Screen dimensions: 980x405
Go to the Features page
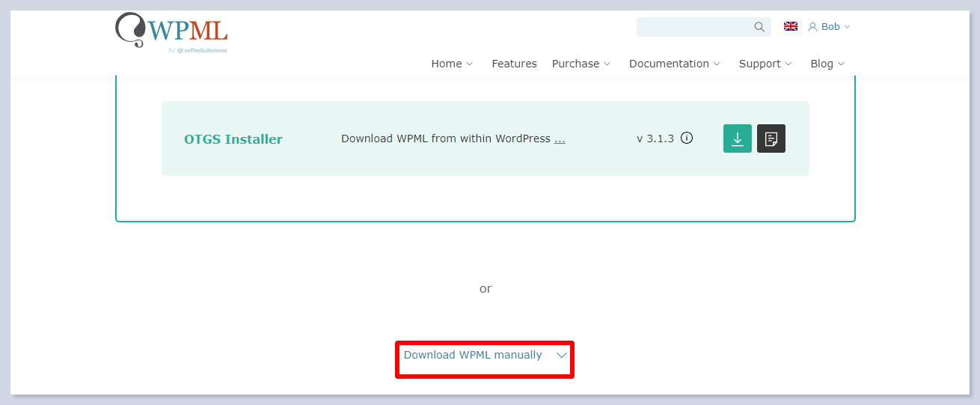(x=514, y=64)
